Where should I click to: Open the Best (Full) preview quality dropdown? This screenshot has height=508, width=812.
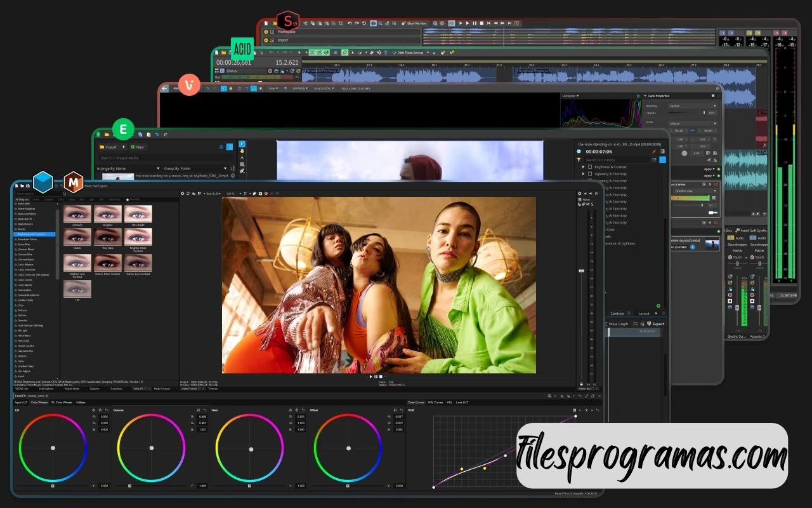[213, 194]
